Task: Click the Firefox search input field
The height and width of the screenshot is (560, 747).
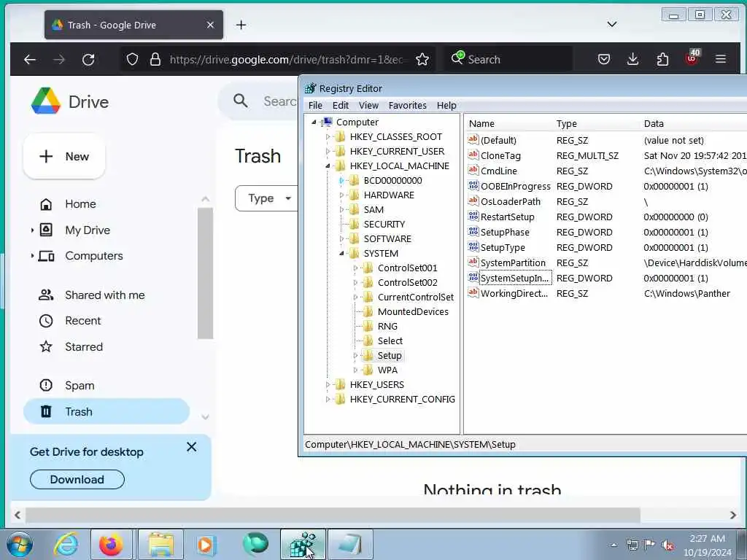Action: click(508, 59)
